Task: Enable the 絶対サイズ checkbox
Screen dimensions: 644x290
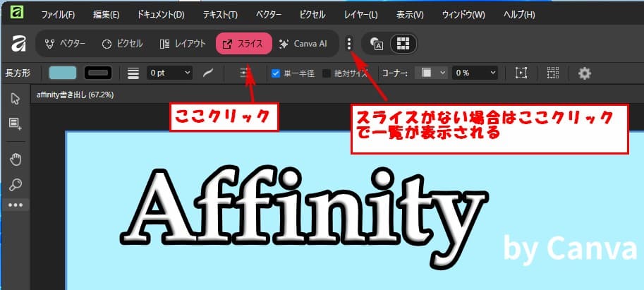Action: (x=327, y=73)
